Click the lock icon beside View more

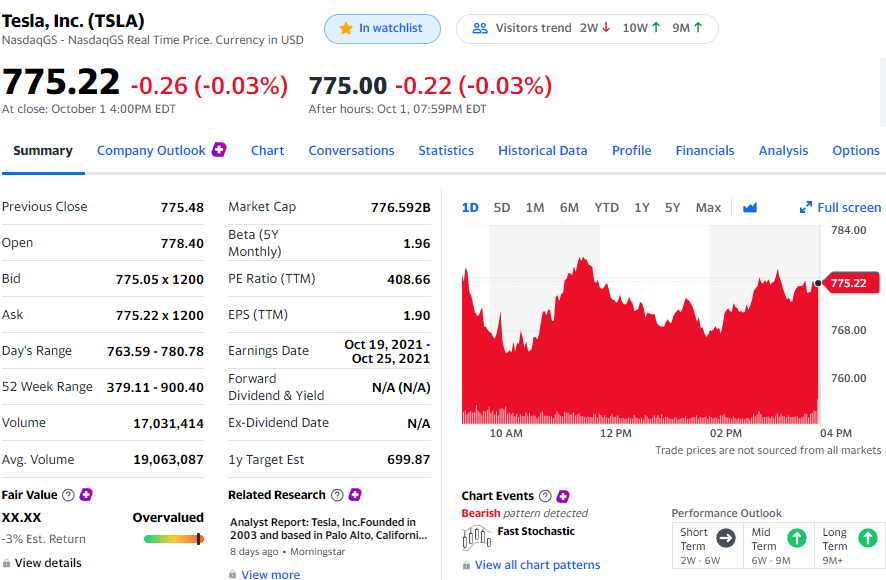click(x=232, y=574)
